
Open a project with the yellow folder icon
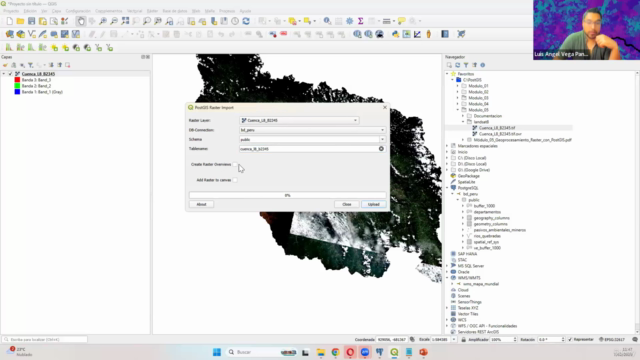[x=20, y=21]
